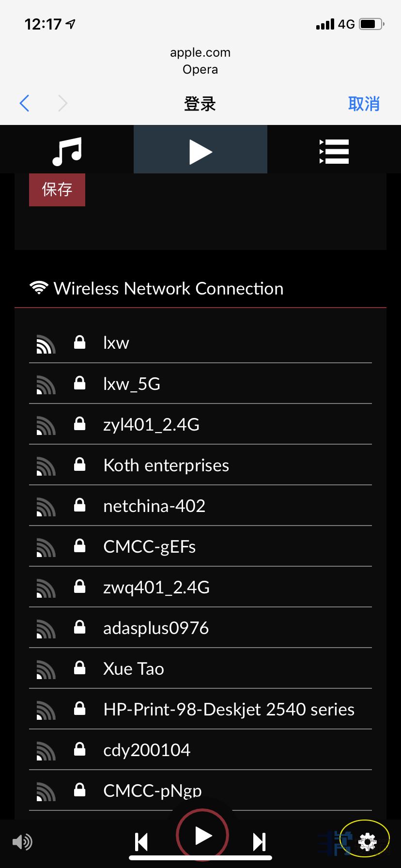Open the music note browse tab
Screen dimensions: 401x868
[x=67, y=151]
